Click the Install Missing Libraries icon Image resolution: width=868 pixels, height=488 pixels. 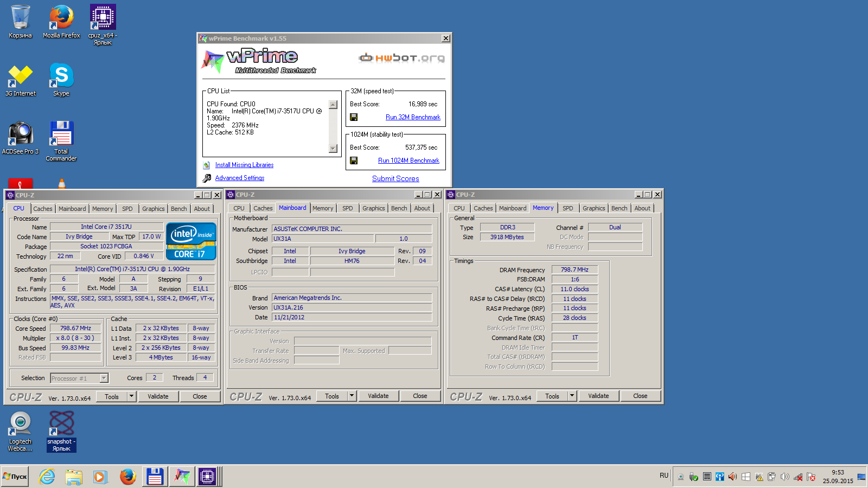tap(206, 165)
